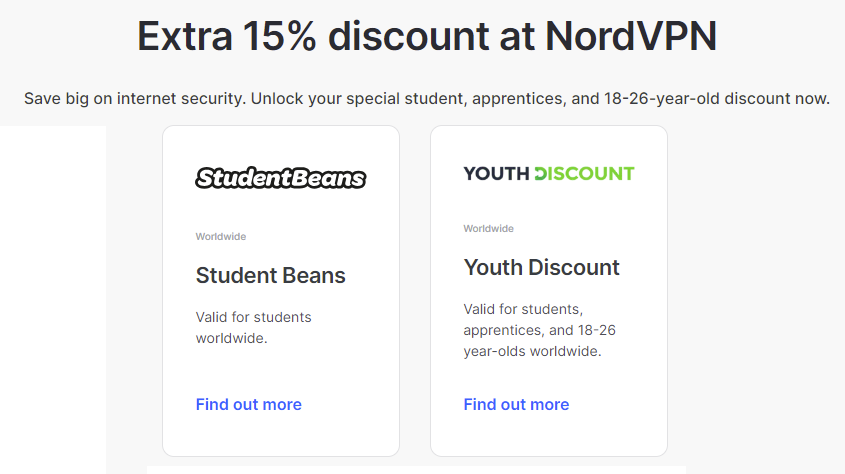The image size is (845, 474).
Task: Select the Youth Discount card title
Action: (x=542, y=267)
